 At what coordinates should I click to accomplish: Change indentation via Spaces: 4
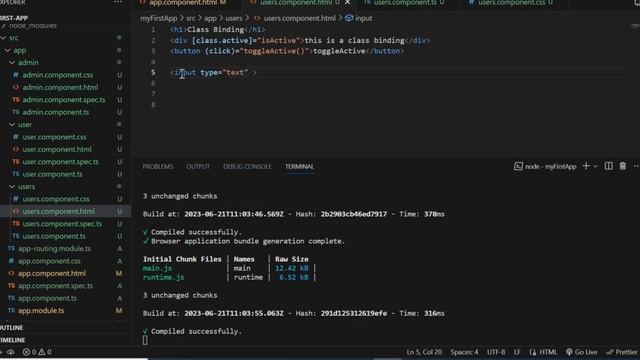pos(464,352)
